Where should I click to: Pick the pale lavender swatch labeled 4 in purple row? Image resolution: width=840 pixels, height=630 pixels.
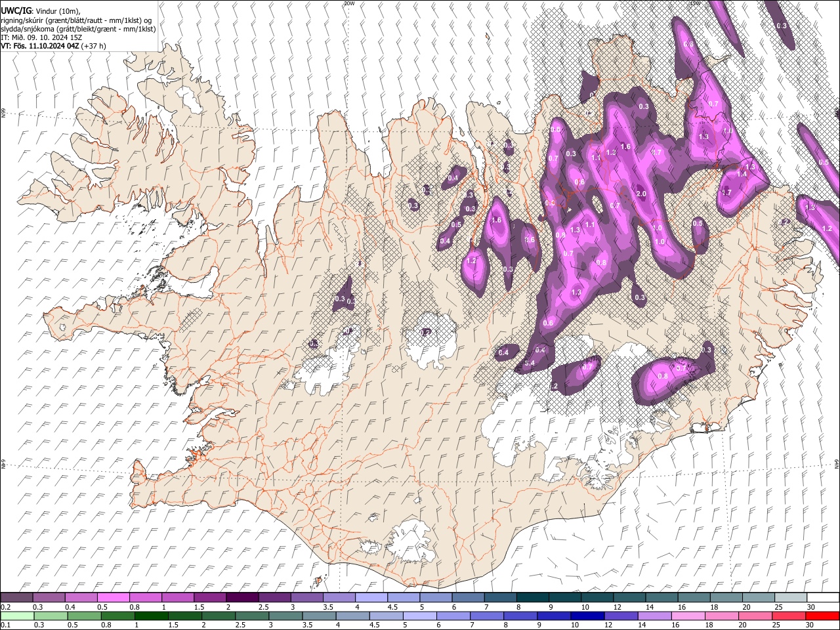coord(371,597)
